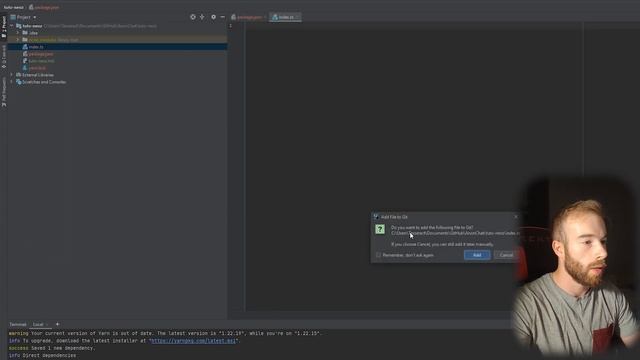Expand External Libraries node
The width and height of the screenshot is (640, 360).
pyautogui.click(x=12, y=75)
